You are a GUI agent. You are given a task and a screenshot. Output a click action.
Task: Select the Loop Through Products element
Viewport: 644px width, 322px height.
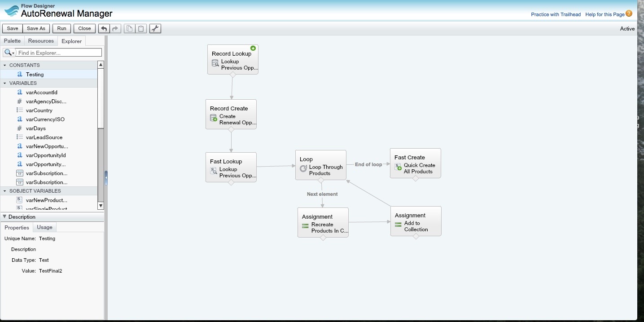(320, 165)
